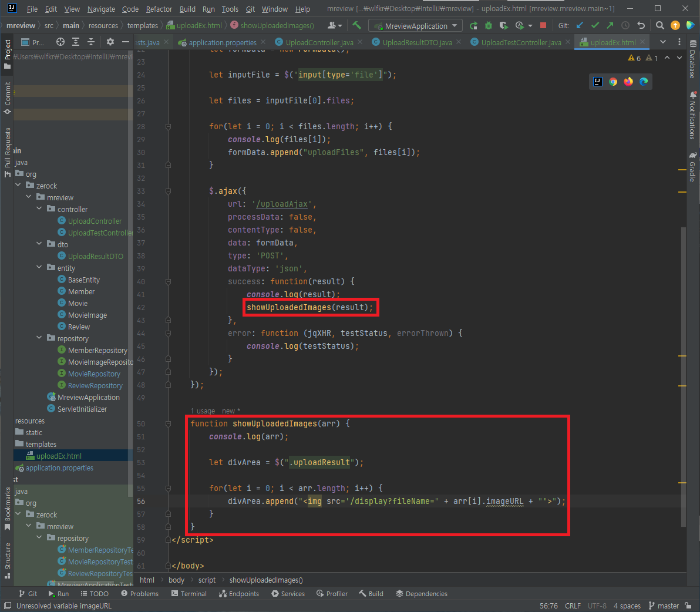Hide the Project tool window
This screenshot has width=700, height=612.
[x=126, y=42]
